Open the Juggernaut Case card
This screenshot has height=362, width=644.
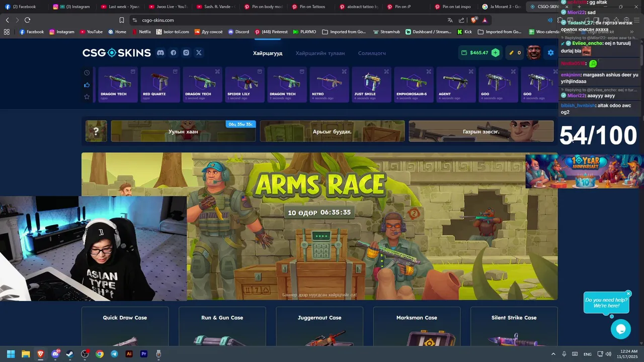(319, 327)
